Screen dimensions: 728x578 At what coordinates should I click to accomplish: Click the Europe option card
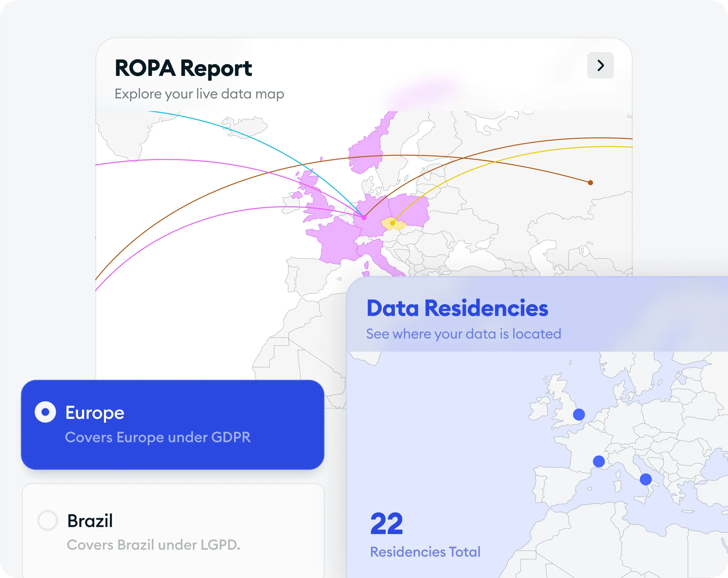[x=172, y=425]
